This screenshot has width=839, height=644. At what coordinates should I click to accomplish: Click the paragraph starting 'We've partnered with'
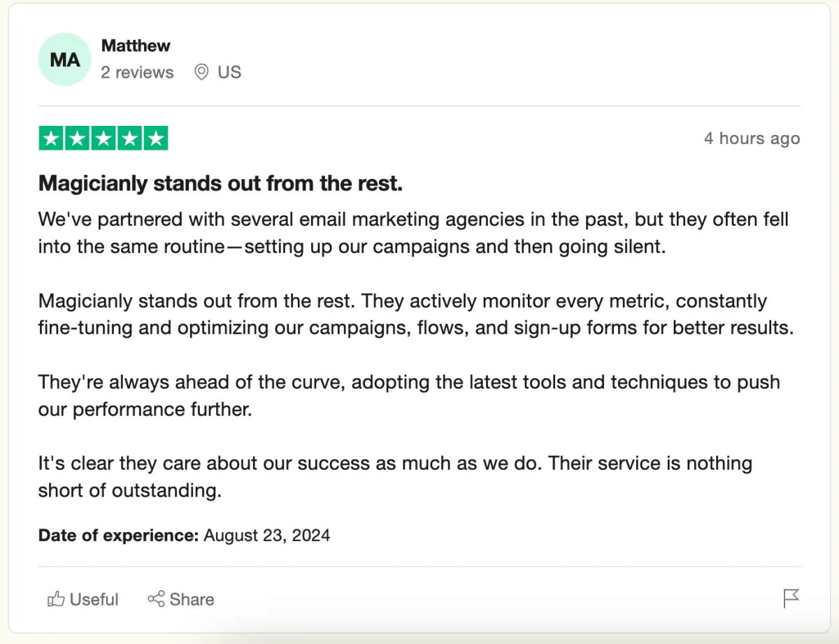413,233
